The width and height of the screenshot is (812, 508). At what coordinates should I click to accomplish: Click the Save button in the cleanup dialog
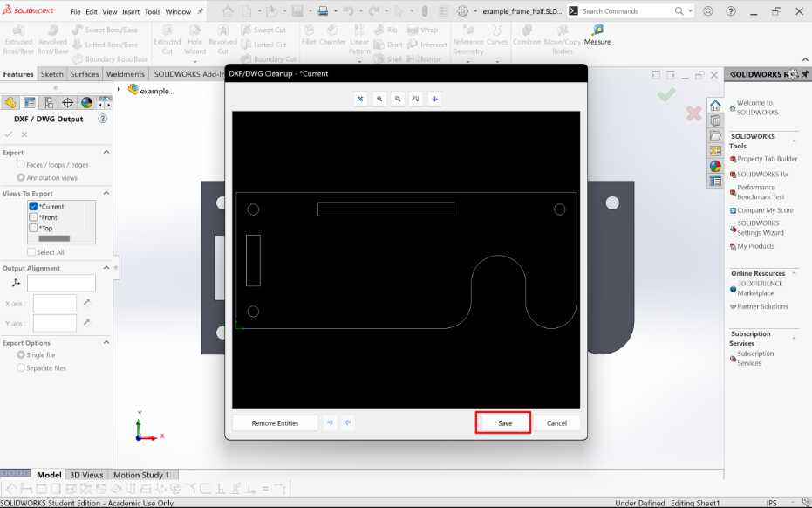pos(502,422)
